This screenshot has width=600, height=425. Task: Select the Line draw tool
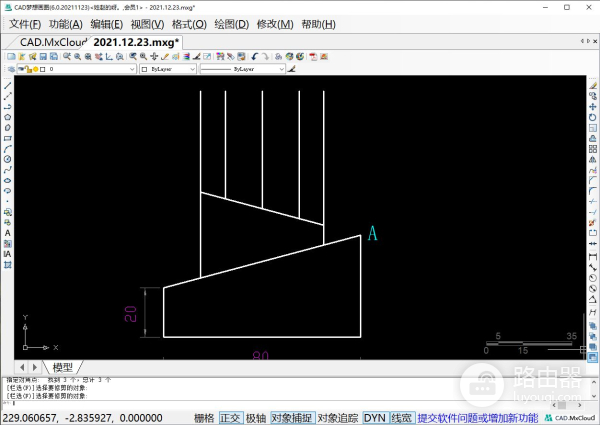[x=8, y=84]
